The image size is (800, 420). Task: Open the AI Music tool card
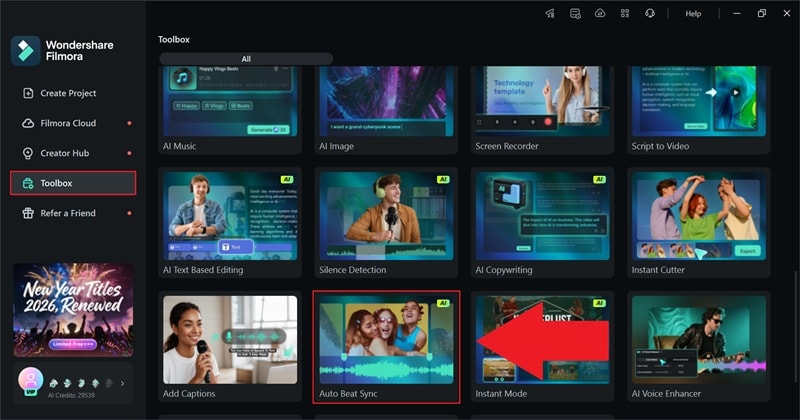[x=230, y=110]
